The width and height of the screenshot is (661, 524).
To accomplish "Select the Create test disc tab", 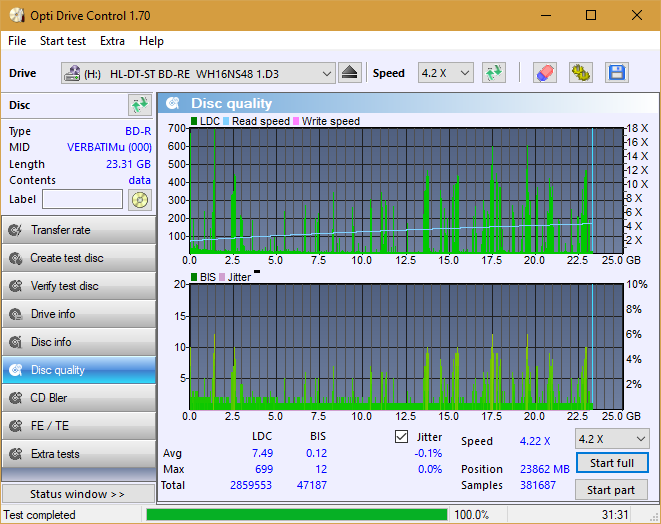I will [79, 258].
